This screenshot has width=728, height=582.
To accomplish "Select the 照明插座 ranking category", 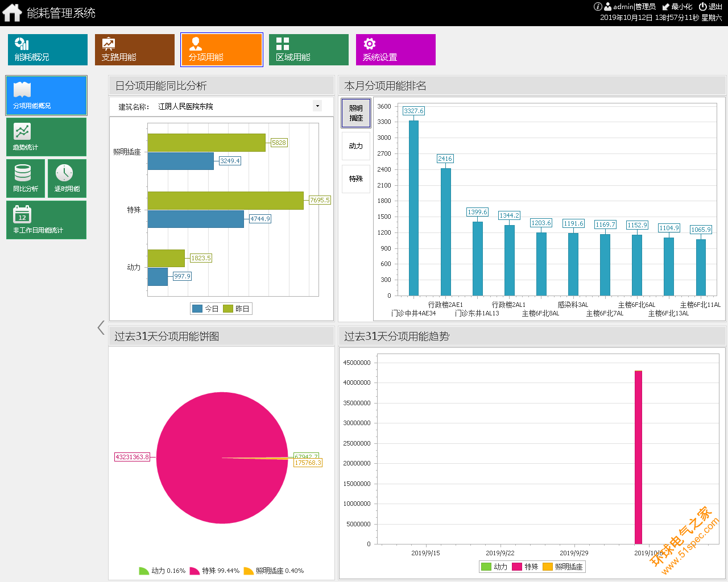I will point(356,113).
